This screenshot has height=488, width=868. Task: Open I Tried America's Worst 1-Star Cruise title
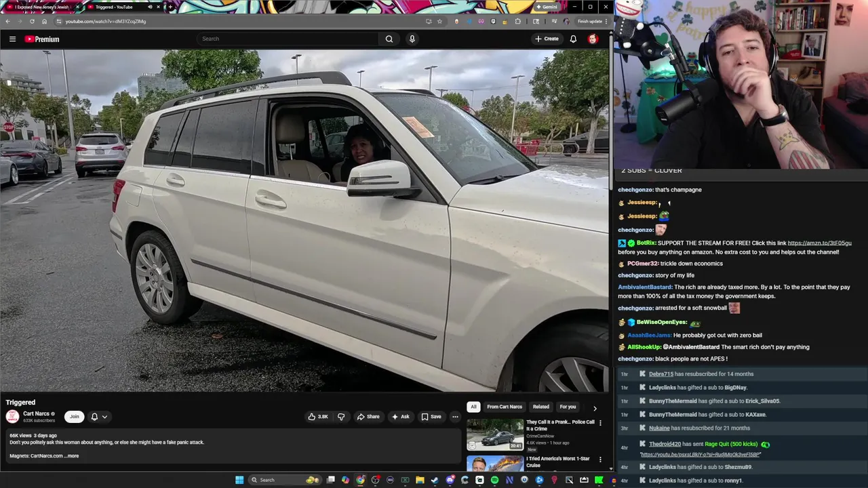[x=558, y=462]
